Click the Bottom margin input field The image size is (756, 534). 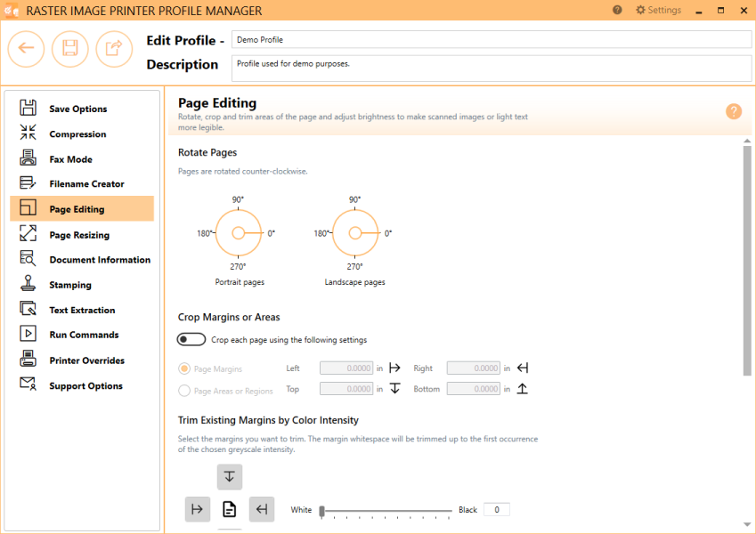coord(474,389)
